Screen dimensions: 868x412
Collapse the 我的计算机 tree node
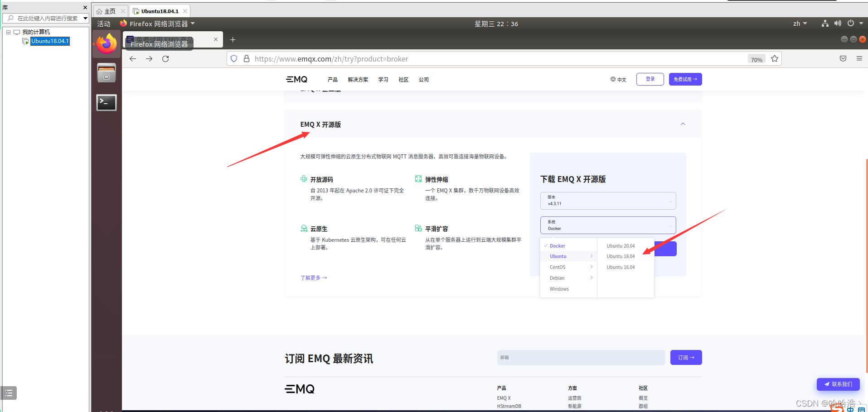(x=8, y=32)
